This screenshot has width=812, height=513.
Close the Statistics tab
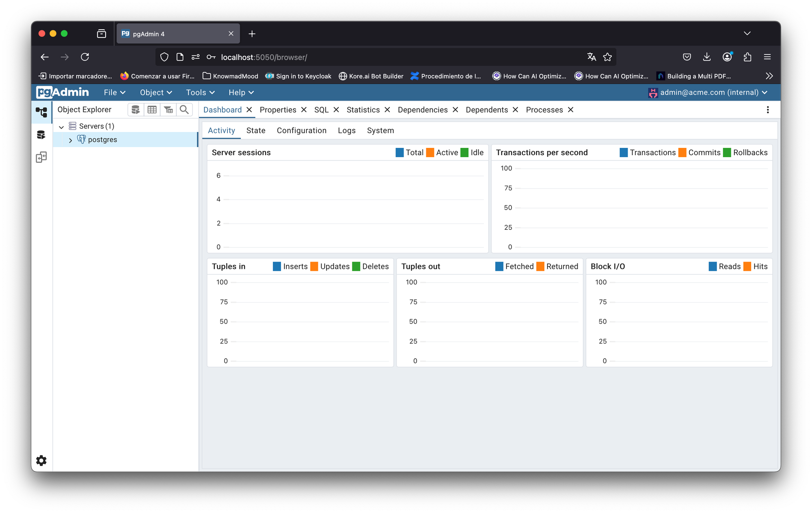click(387, 110)
